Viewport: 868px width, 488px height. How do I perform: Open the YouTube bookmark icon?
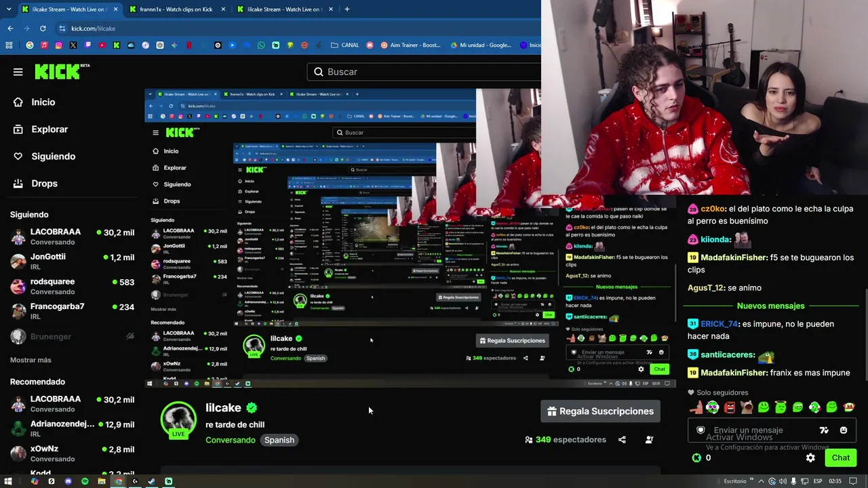(102, 45)
